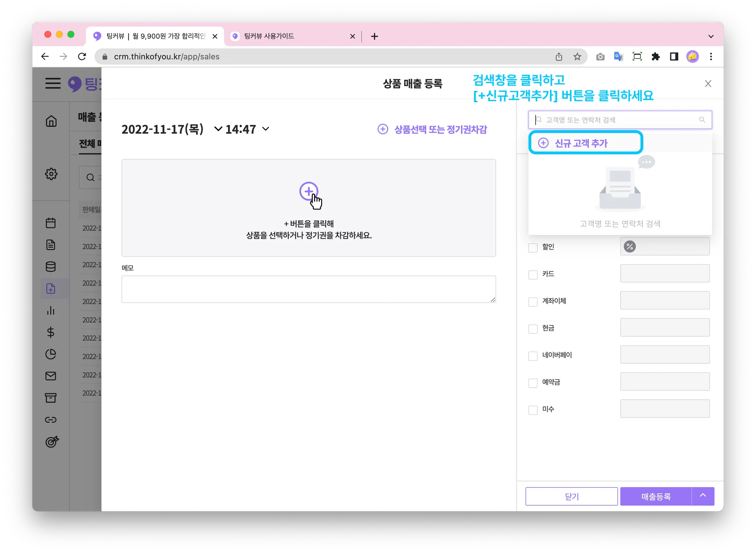Click the envelope message icon in sidebar
The height and width of the screenshot is (554, 756).
click(x=51, y=376)
